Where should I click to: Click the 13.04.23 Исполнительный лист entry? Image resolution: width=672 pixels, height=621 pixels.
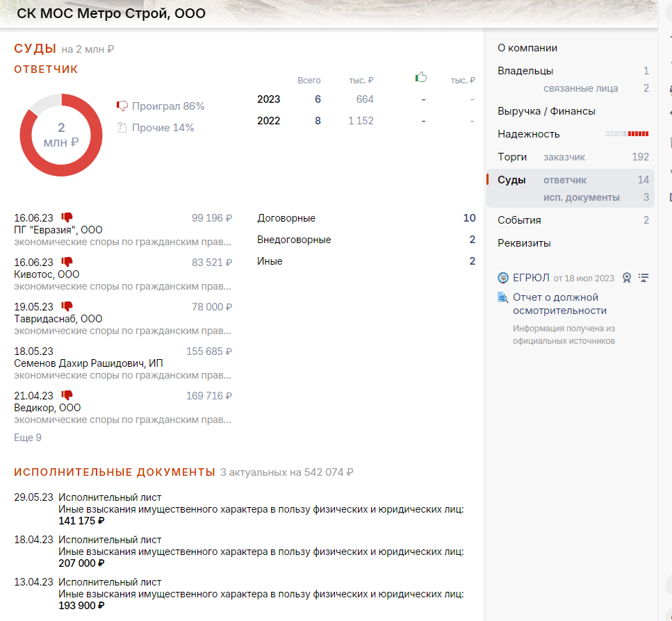pos(239,594)
